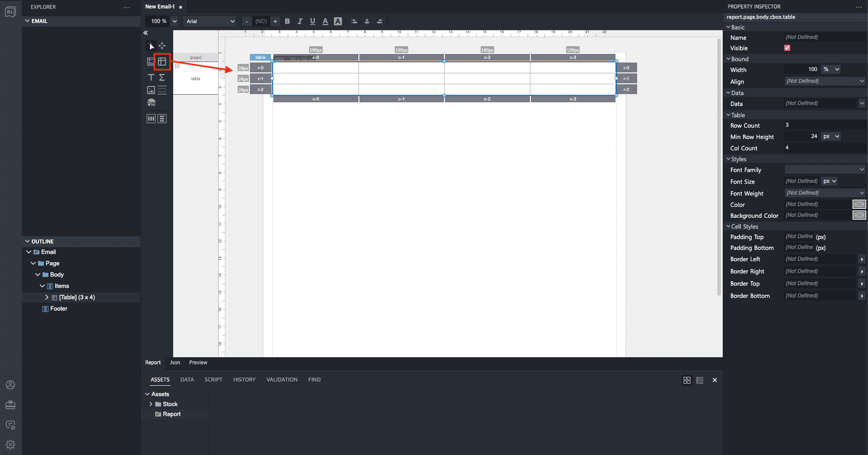This screenshot has height=455, width=868.
Task: Open the zoom percentage dropdown
Action: point(175,21)
